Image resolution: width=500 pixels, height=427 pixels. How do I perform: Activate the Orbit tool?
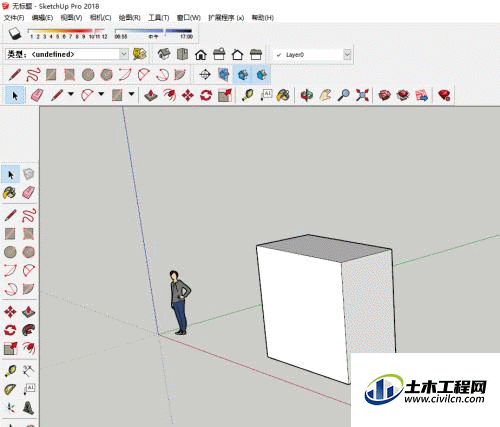(x=306, y=95)
